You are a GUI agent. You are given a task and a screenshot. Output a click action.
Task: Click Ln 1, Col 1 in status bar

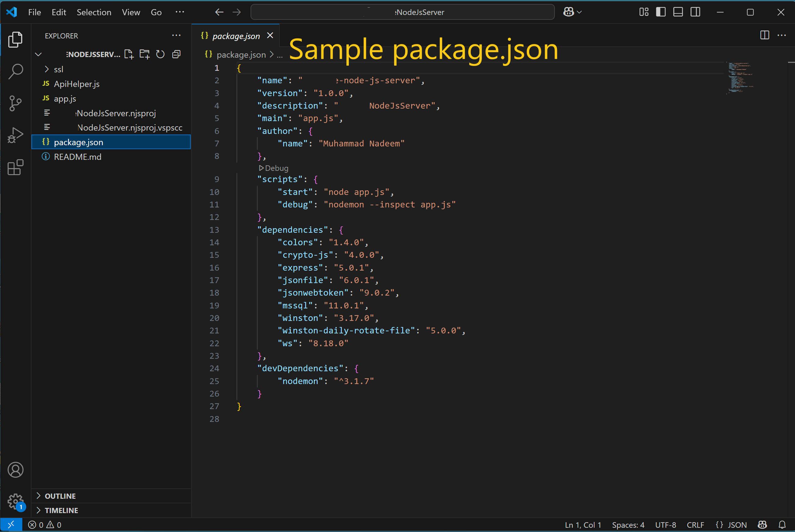coord(583,525)
